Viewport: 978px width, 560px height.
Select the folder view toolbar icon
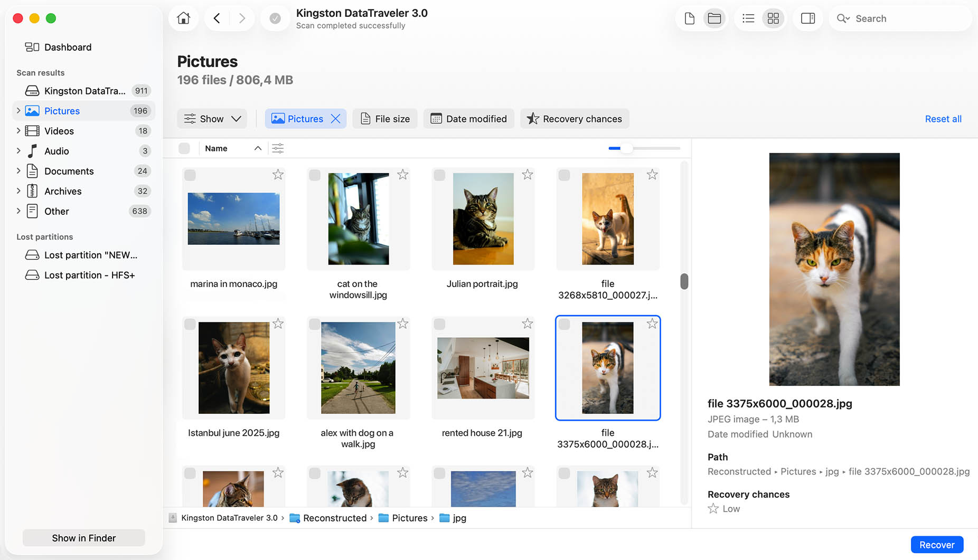714,18
